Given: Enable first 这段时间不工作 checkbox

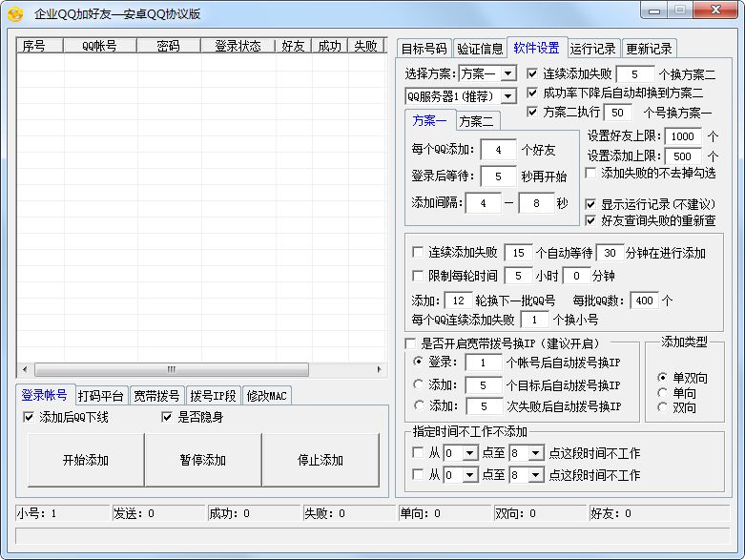Looking at the screenshot, I should [418, 452].
